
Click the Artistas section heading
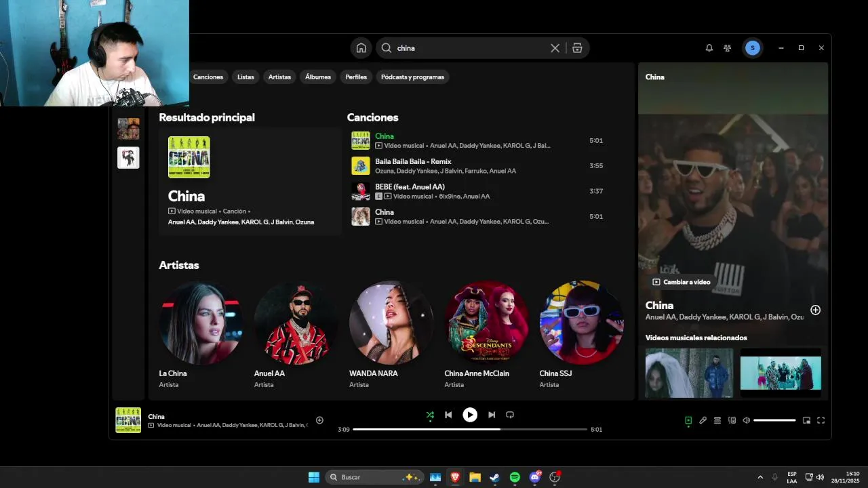[179, 265]
